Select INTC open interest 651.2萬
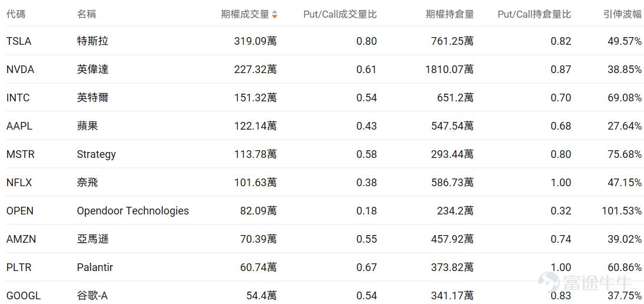The width and height of the screenshot is (644, 304). tap(455, 98)
